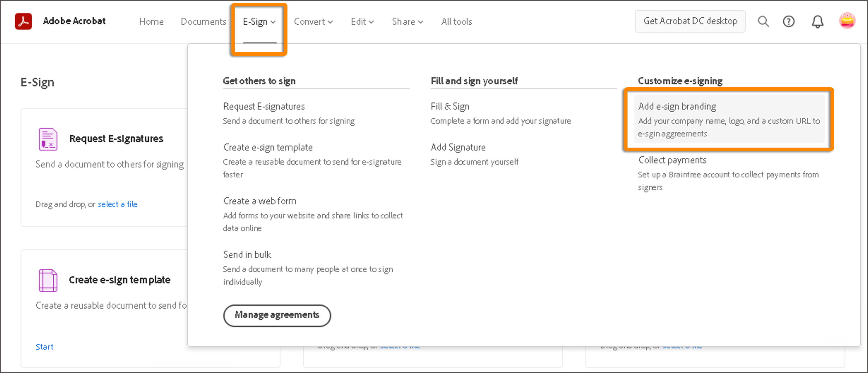Open the Edit dropdown menu
The width and height of the screenshot is (868, 373).
[x=362, y=22]
